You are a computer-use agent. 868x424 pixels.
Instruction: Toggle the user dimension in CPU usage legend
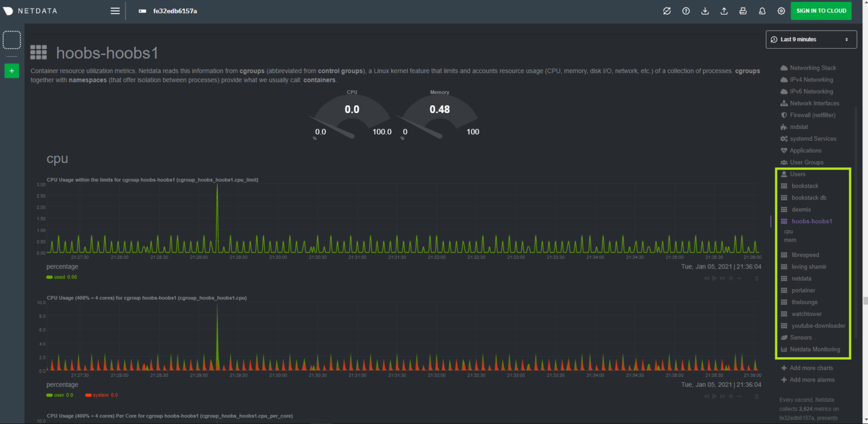pyautogui.click(x=59, y=395)
